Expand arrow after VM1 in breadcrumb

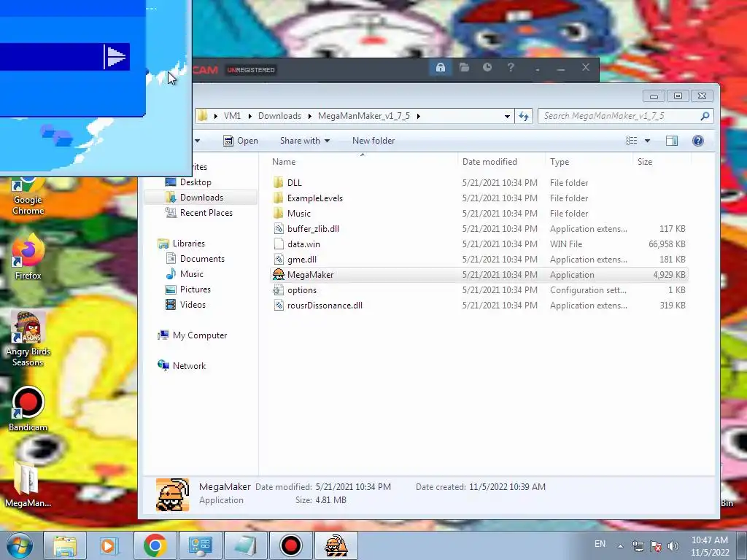249,116
